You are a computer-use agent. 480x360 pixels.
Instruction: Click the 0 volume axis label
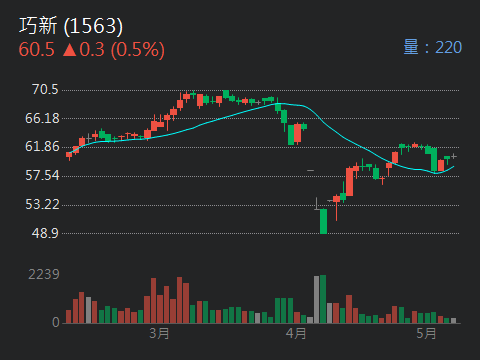(x=56, y=322)
